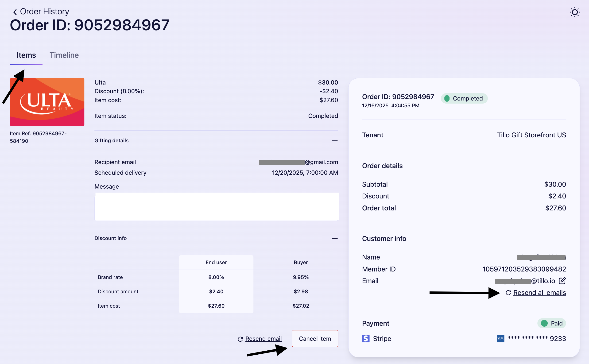Screen dimensions: 589x364
Task: Click the Resend email link
Action: pos(263,339)
